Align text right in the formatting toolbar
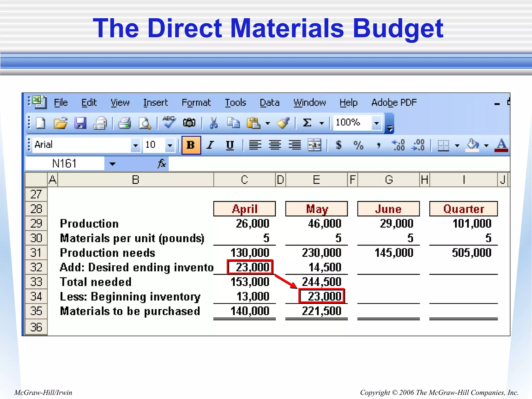Viewport: 532px width, 399px height. click(x=295, y=145)
